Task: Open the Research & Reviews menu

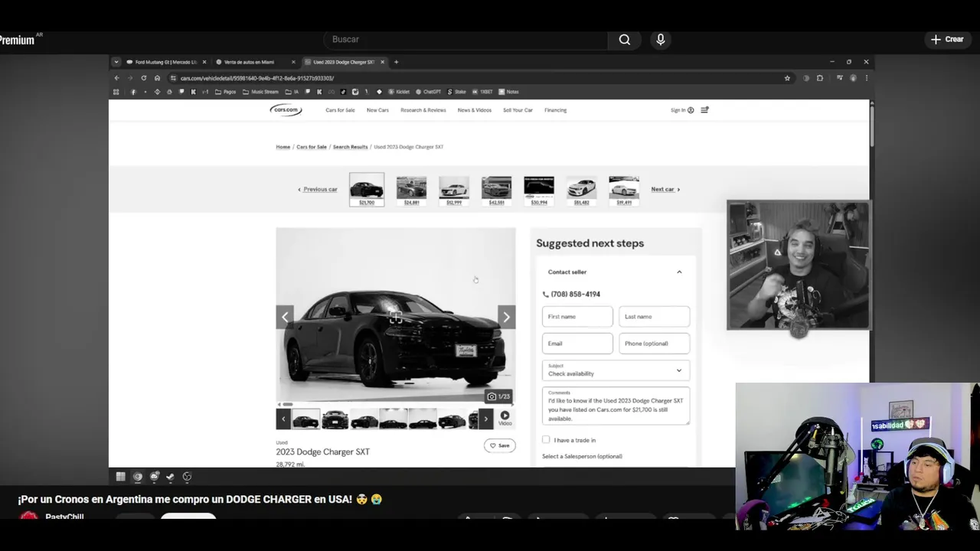Action: tap(423, 110)
